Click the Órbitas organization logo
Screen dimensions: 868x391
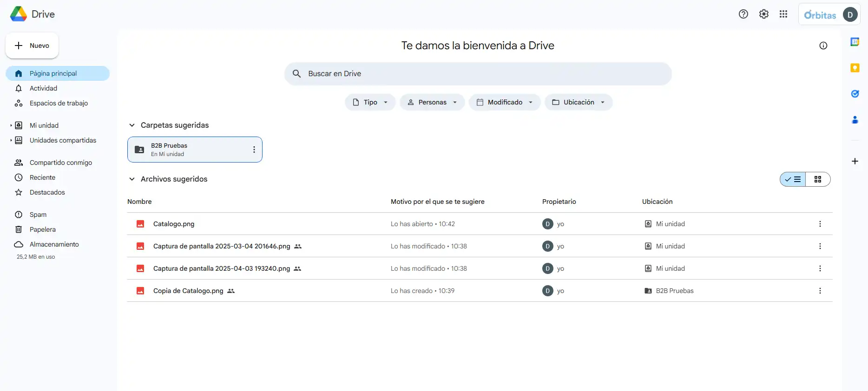coord(820,15)
